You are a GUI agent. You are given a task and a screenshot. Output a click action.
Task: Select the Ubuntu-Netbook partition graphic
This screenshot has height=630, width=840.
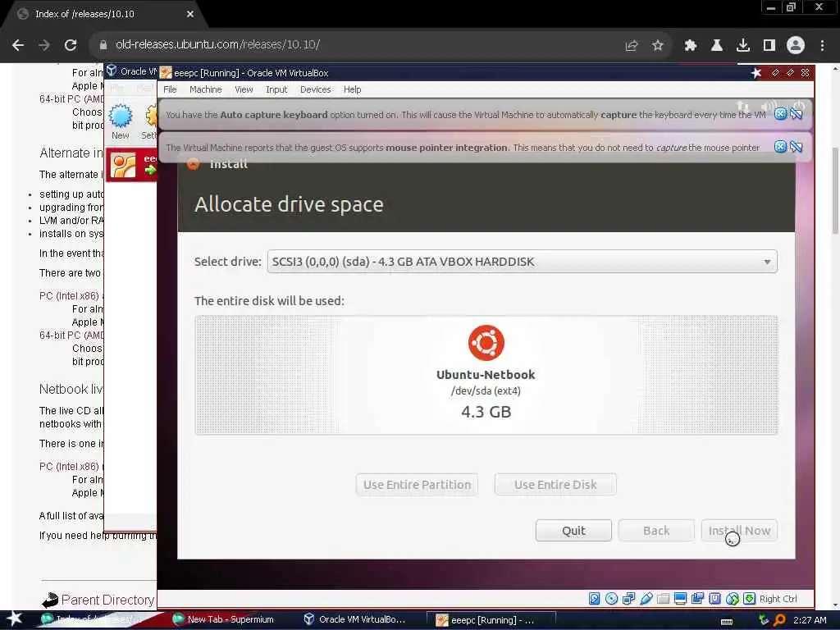(x=486, y=374)
